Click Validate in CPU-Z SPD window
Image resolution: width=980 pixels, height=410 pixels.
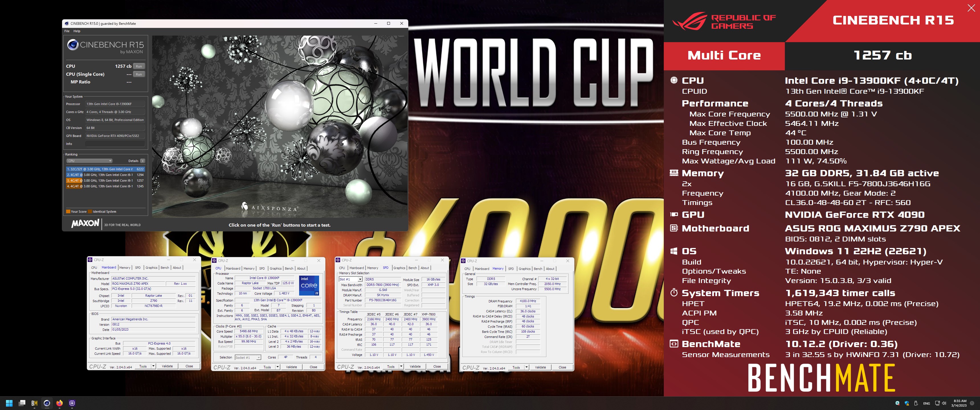pos(415,367)
